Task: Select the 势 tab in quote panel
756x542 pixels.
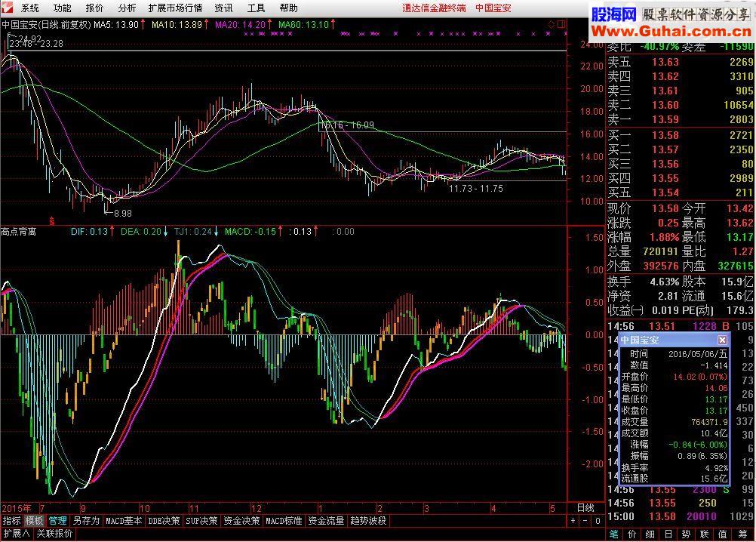Action: pos(686,534)
